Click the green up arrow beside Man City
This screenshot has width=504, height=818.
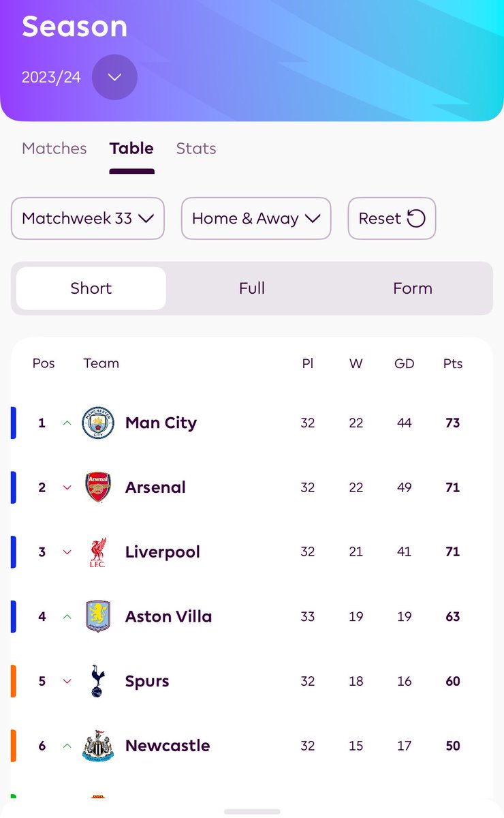pyautogui.click(x=67, y=423)
